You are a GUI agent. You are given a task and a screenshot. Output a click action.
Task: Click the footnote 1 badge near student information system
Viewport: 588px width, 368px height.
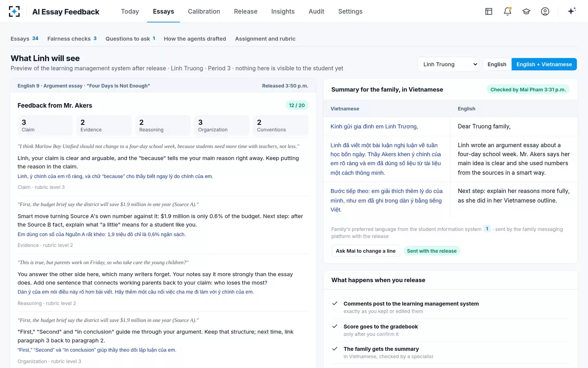(487, 229)
